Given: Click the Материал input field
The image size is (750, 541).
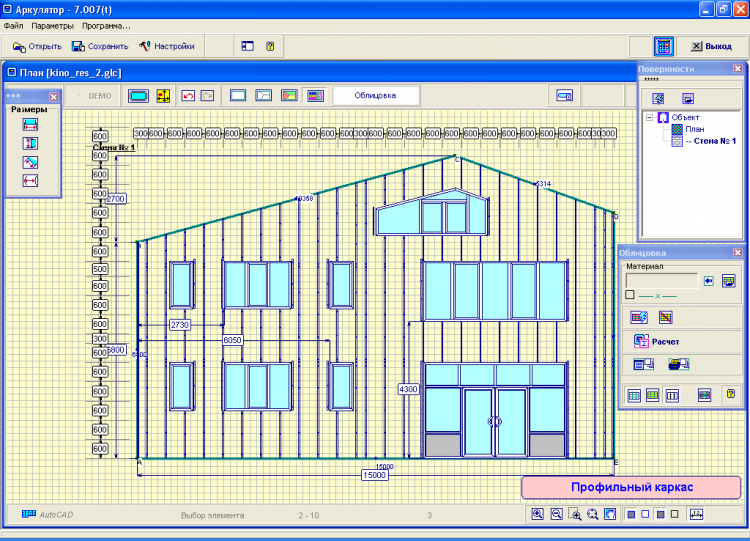Looking at the screenshot, I should pos(662,281).
